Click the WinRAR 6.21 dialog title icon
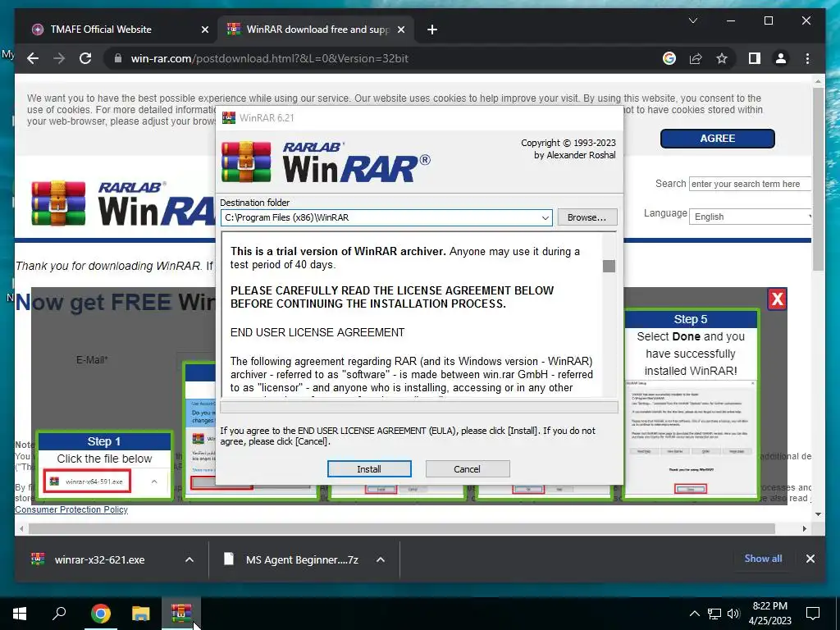This screenshot has width=840, height=630. [229, 117]
